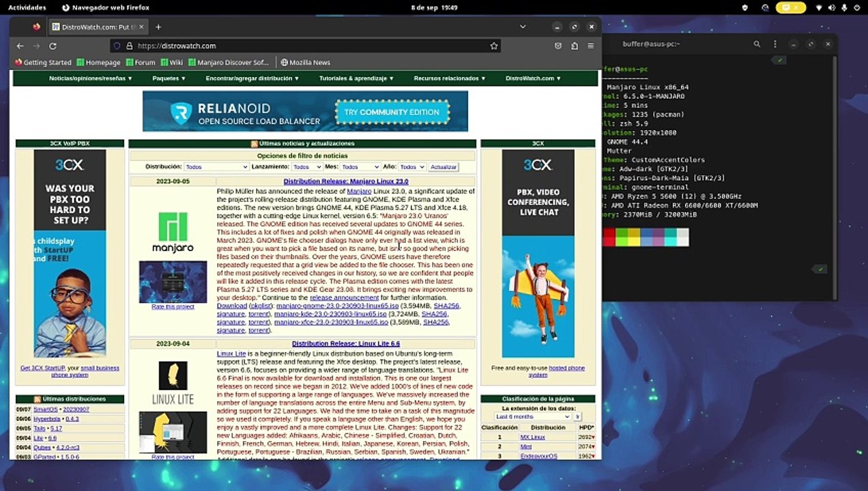
Task: Open the Forum bookmark
Action: tap(141, 62)
